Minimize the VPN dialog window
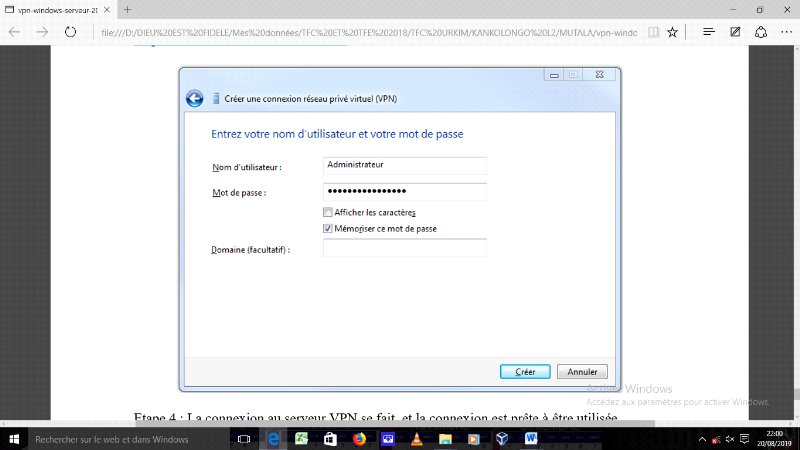 point(554,74)
